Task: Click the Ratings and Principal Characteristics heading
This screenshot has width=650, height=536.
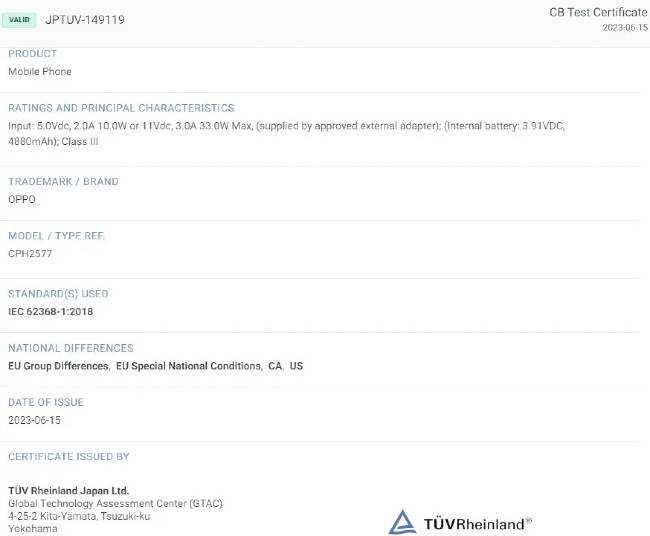Action: tap(121, 108)
